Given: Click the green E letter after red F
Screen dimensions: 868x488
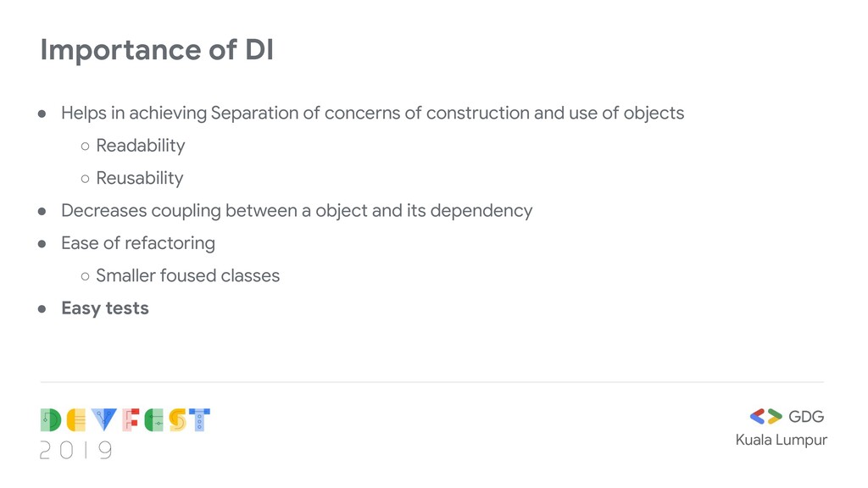Looking at the screenshot, I should tap(154, 420).
